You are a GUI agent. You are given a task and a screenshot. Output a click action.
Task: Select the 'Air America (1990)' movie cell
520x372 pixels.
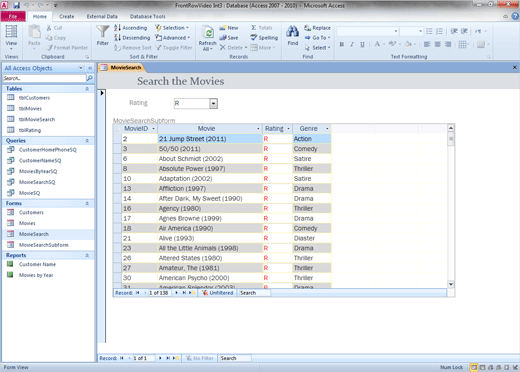[210, 228]
